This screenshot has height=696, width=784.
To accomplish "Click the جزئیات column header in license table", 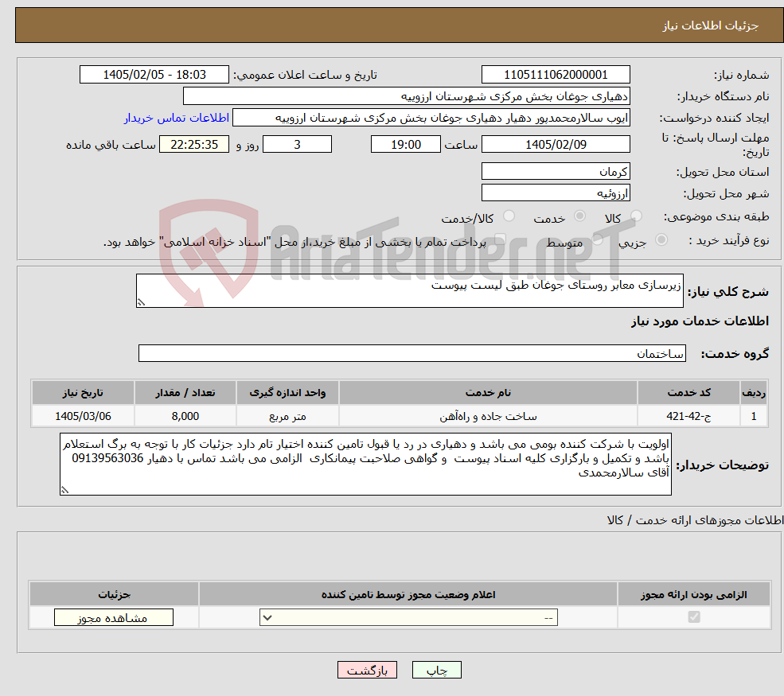I will point(114,594).
